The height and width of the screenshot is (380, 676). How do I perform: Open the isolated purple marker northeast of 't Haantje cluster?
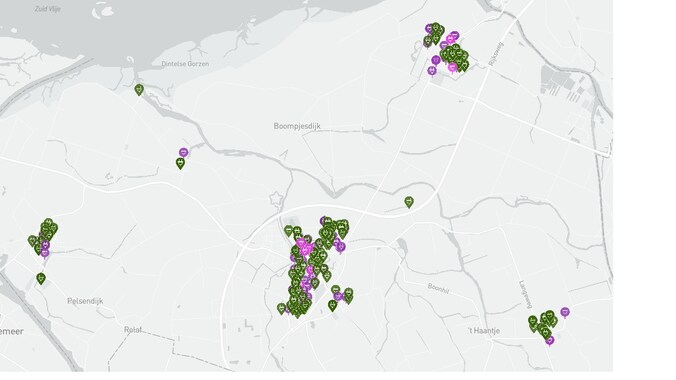tap(565, 312)
